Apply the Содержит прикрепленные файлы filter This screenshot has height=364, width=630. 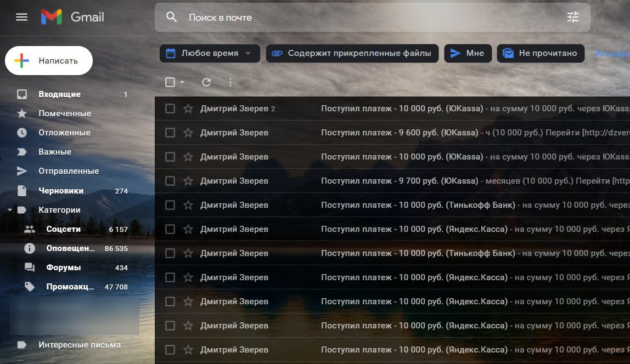click(352, 53)
